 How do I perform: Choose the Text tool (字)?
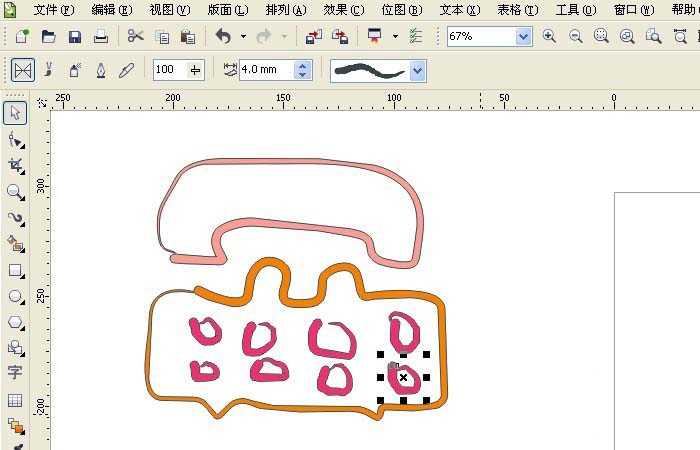click(x=15, y=372)
